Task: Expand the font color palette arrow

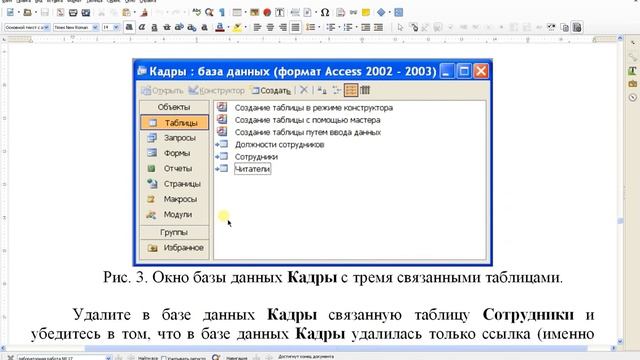Action: tap(228, 27)
